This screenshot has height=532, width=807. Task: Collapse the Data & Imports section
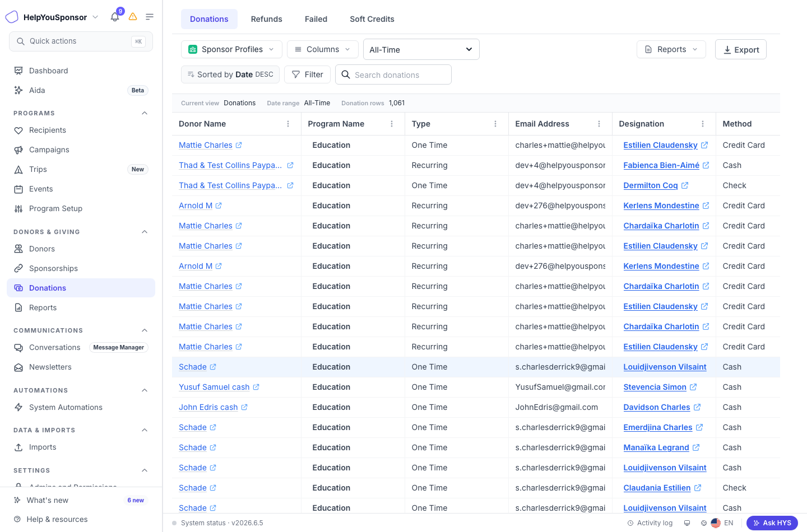click(145, 430)
